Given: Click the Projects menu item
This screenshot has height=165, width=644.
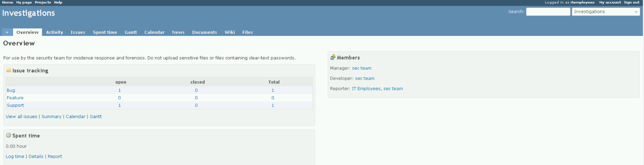Looking at the screenshot, I should click(x=43, y=3).
